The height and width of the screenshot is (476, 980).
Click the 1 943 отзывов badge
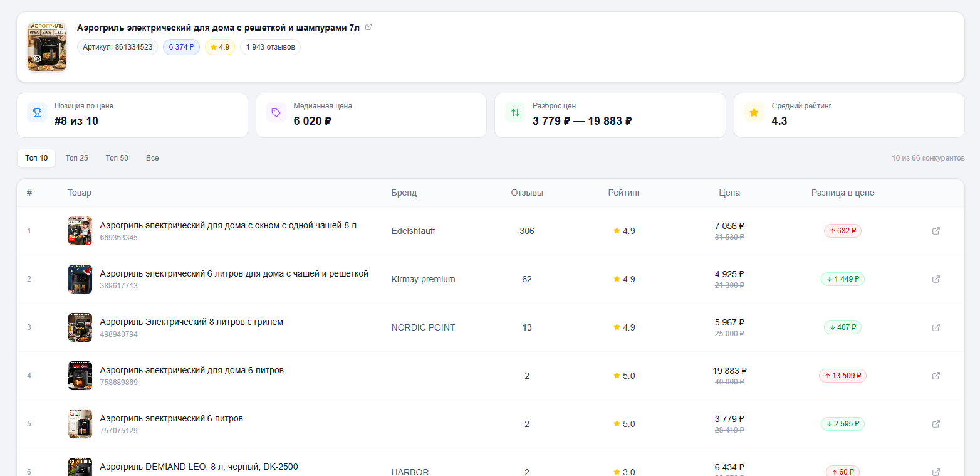(x=270, y=47)
